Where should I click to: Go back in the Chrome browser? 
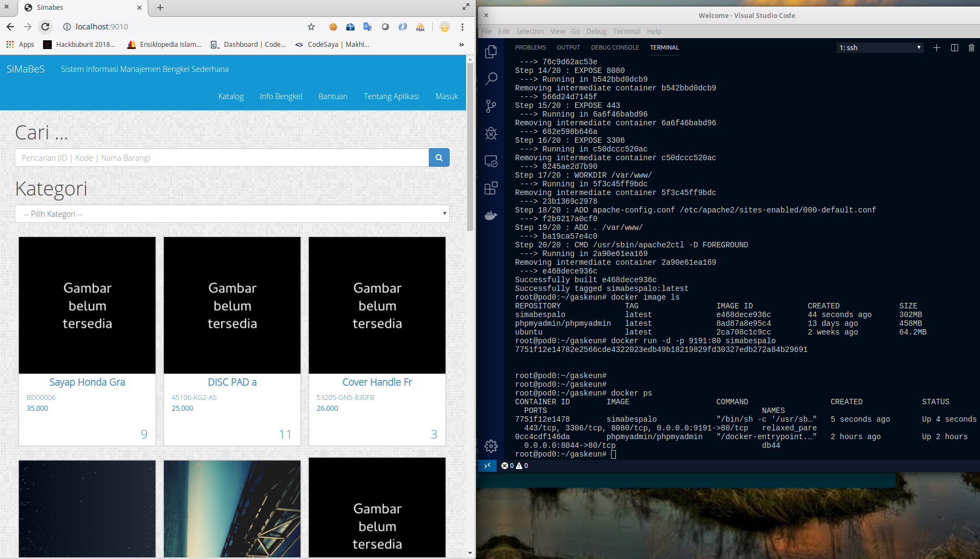(x=10, y=27)
